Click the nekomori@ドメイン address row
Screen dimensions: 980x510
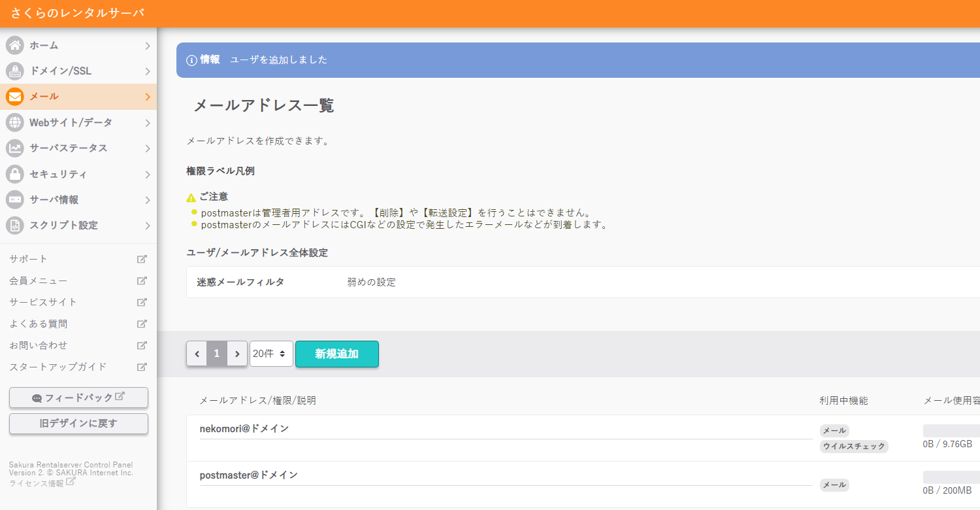coord(244,429)
